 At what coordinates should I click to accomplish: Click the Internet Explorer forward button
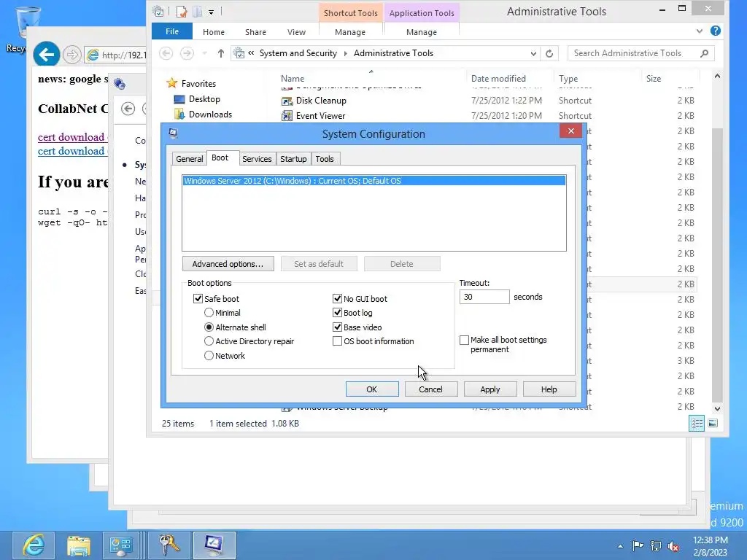72,55
